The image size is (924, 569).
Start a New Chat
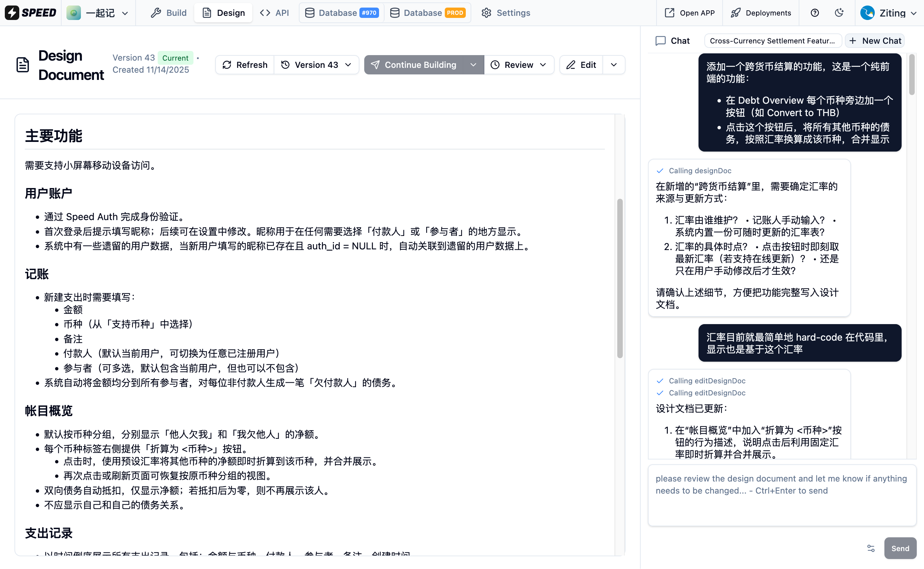coord(875,41)
